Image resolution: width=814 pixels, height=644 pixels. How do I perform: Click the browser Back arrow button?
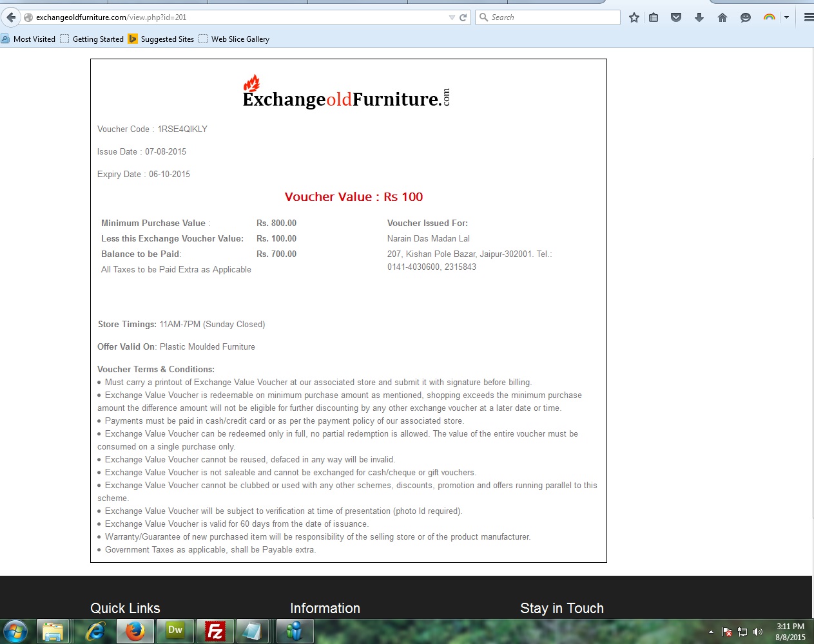click(11, 17)
